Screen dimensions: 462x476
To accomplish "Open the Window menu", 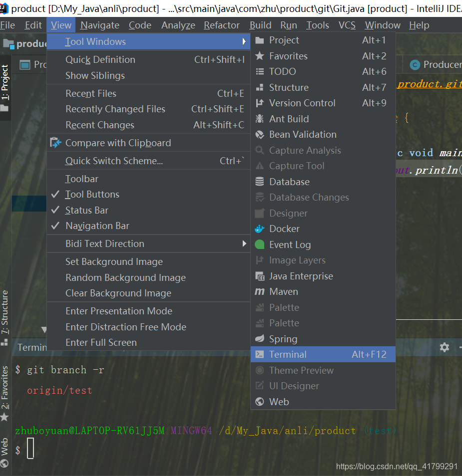I will point(383,25).
